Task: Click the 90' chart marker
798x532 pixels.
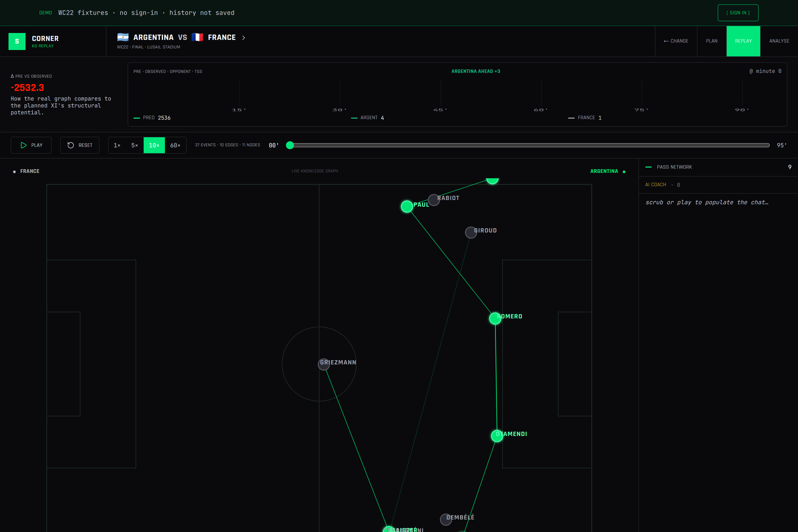Action: pos(742,110)
